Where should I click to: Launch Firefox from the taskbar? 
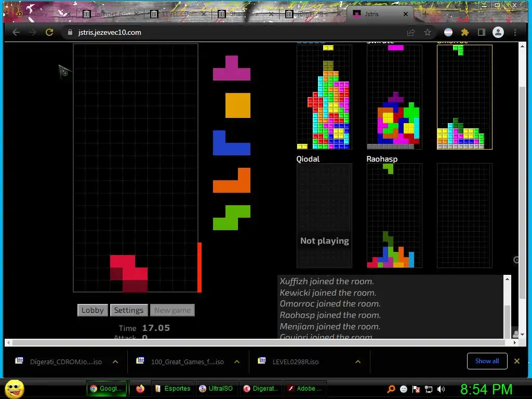tap(140, 389)
